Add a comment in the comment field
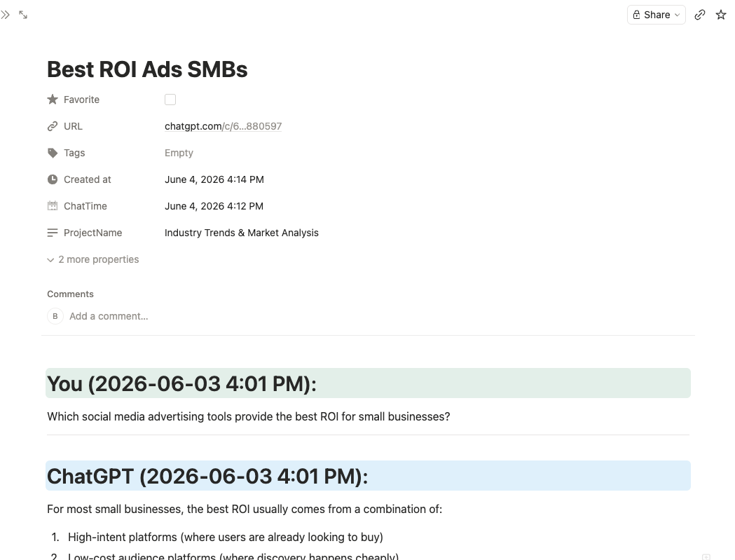This screenshot has width=735, height=560. 109,316
